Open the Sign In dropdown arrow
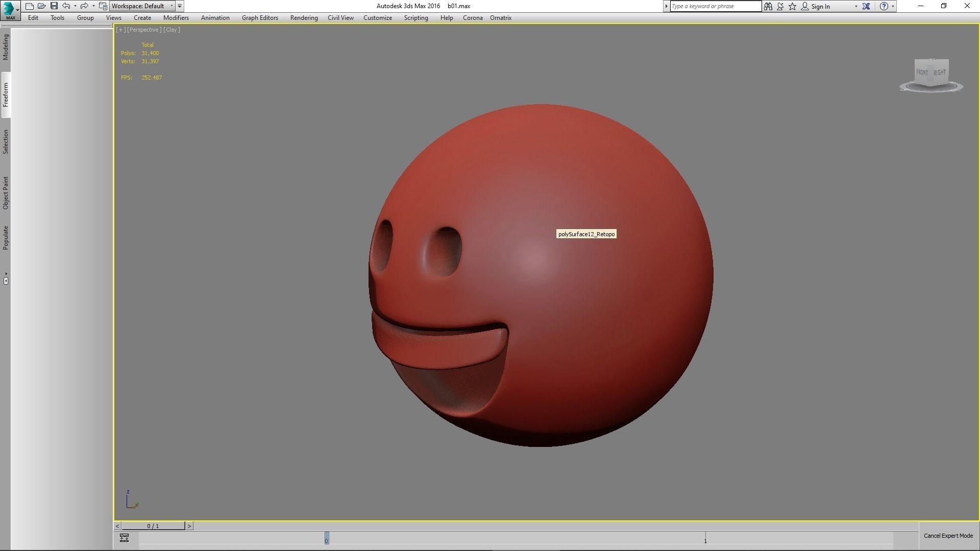Viewport: 980px width, 551px height. tap(856, 7)
